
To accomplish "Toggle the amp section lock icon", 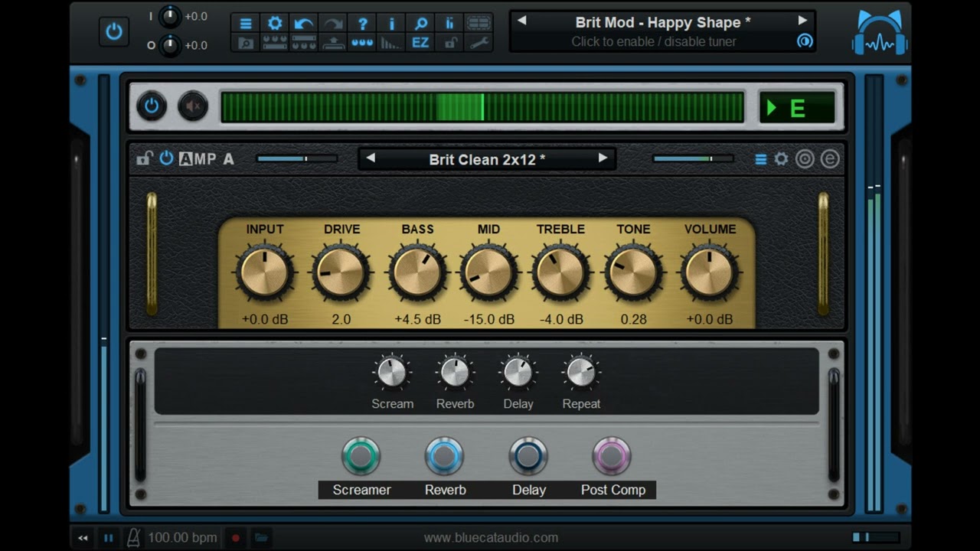I will (x=144, y=159).
